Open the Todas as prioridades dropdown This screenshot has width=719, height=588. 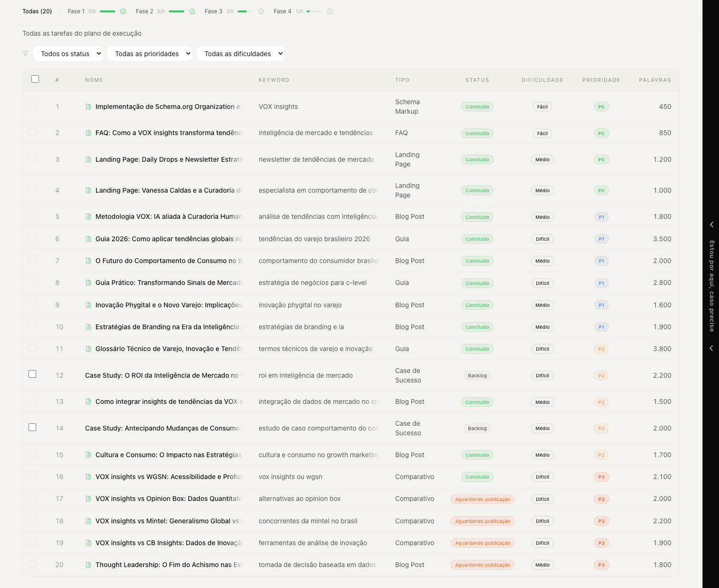pos(150,54)
